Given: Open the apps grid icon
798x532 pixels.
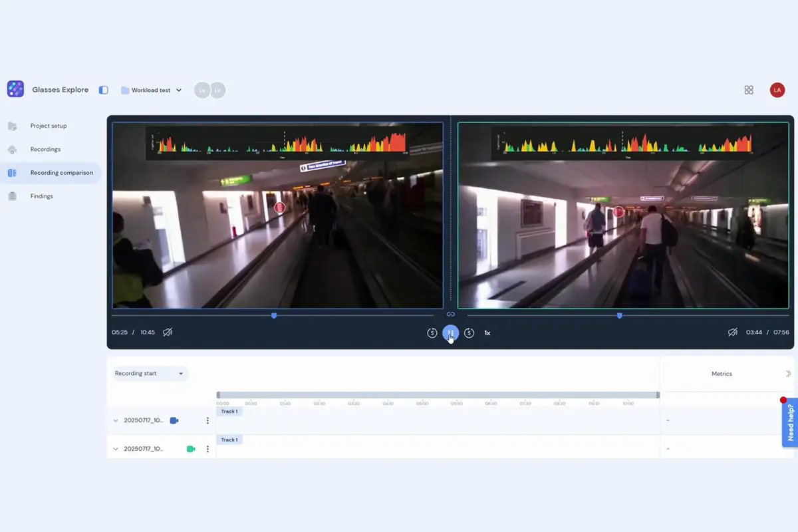Looking at the screenshot, I should point(749,90).
